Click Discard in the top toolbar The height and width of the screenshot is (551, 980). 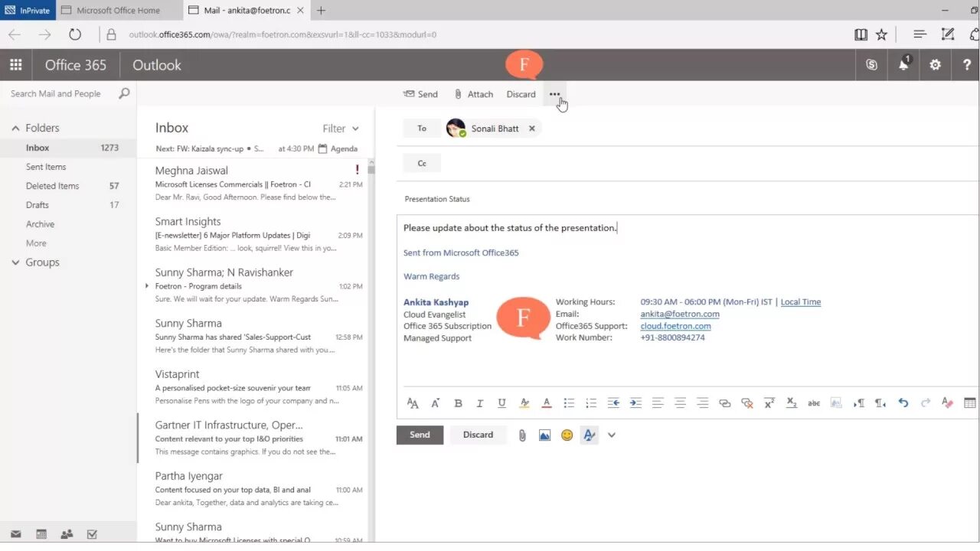[x=521, y=94]
